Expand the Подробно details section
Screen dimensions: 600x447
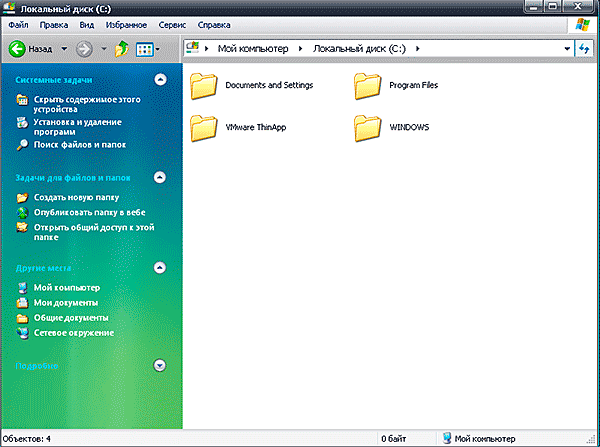159,366
